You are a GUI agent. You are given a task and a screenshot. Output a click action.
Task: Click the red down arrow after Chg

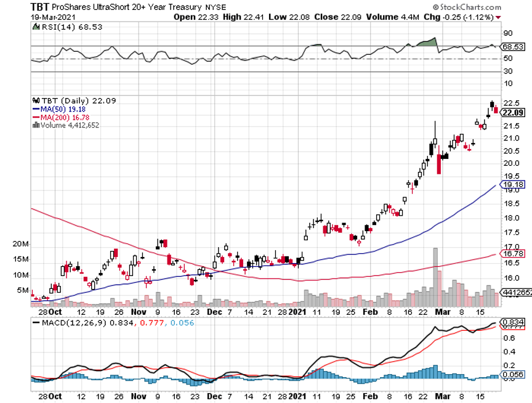coord(498,17)
